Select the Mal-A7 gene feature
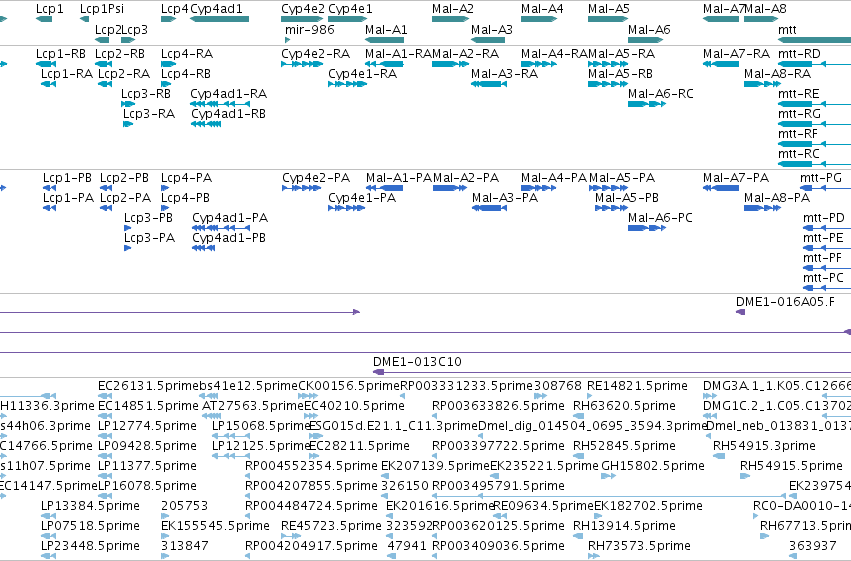The width and height of the screenshot is (851, 561). click(721, 19)
